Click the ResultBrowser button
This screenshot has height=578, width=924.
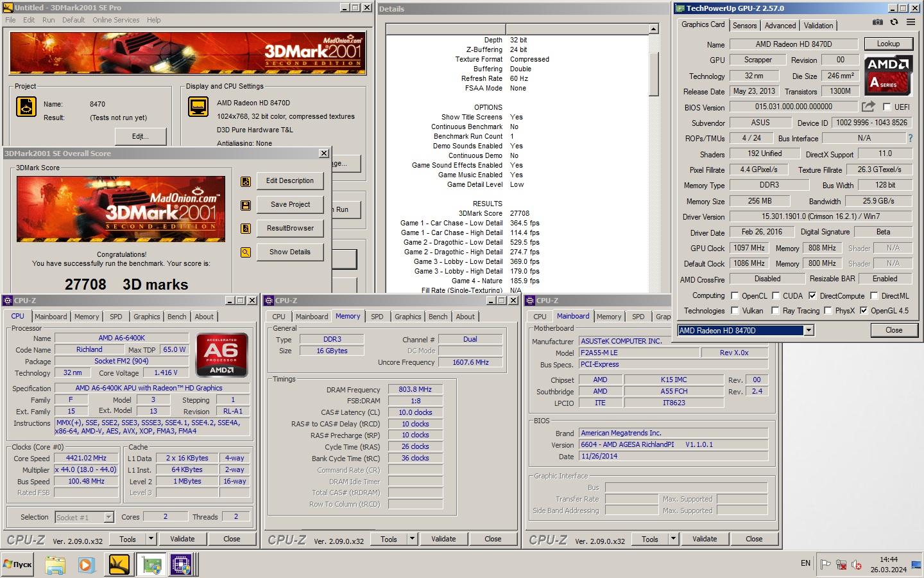290,229
